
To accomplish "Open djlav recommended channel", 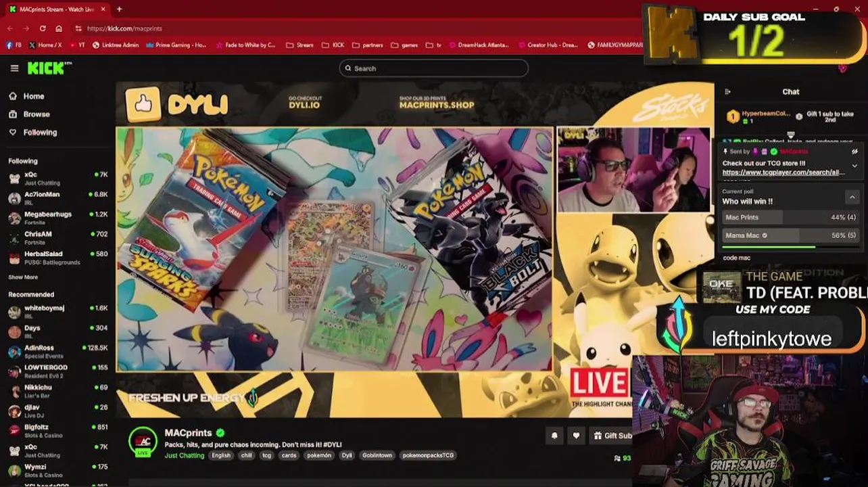I will coord(58,411).
